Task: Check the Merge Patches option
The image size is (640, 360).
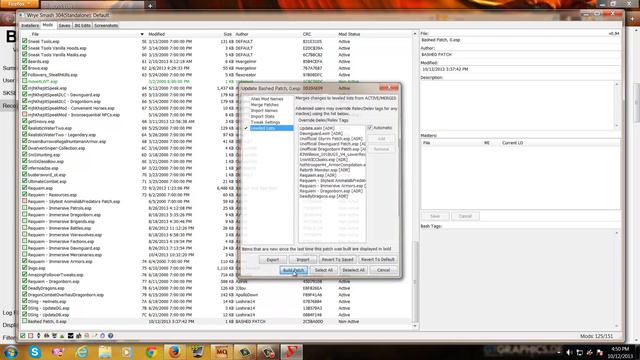Action: [246, 104]
